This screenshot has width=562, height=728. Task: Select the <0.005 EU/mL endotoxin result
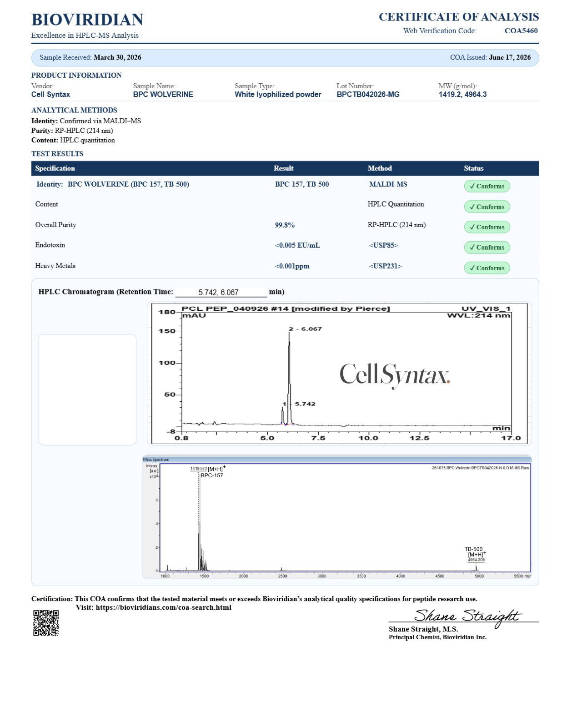(x=297, y=245)
